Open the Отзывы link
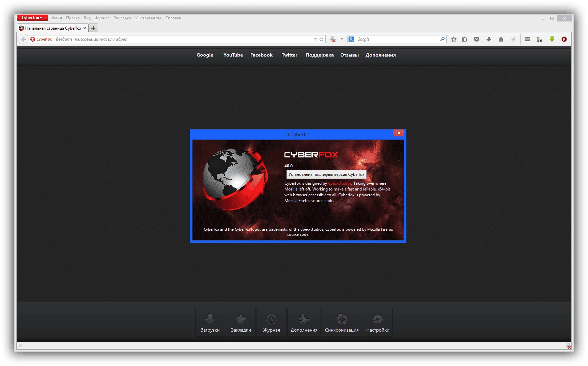This screenshot has width=588, height=366. click(x=350, y=55)
